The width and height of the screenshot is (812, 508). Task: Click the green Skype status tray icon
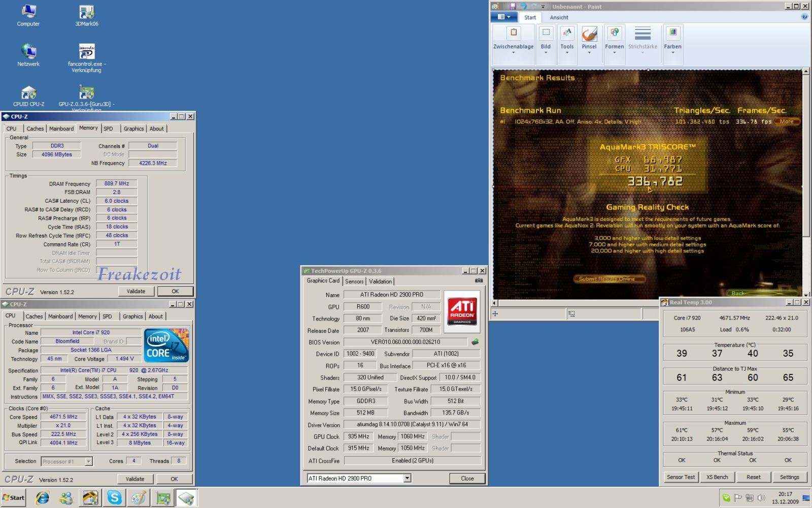(726, 498)
